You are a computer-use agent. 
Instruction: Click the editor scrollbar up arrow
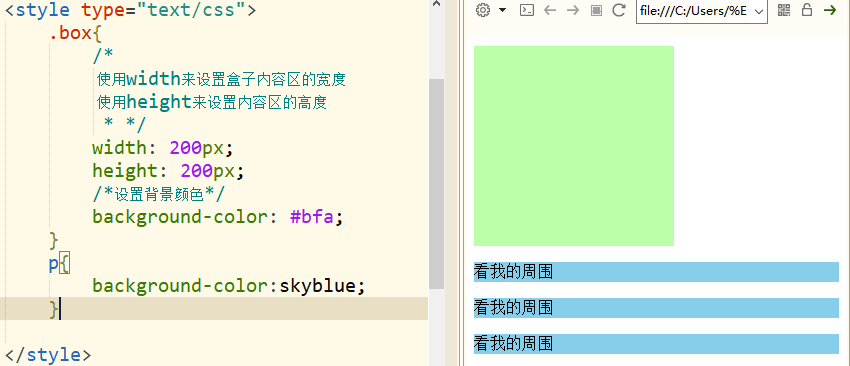tap(436, 4)
